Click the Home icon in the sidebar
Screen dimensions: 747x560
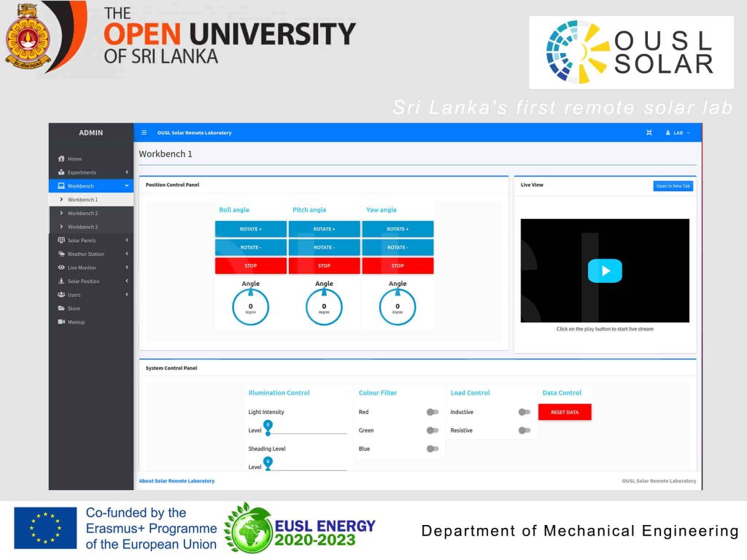tap(61, 158)
